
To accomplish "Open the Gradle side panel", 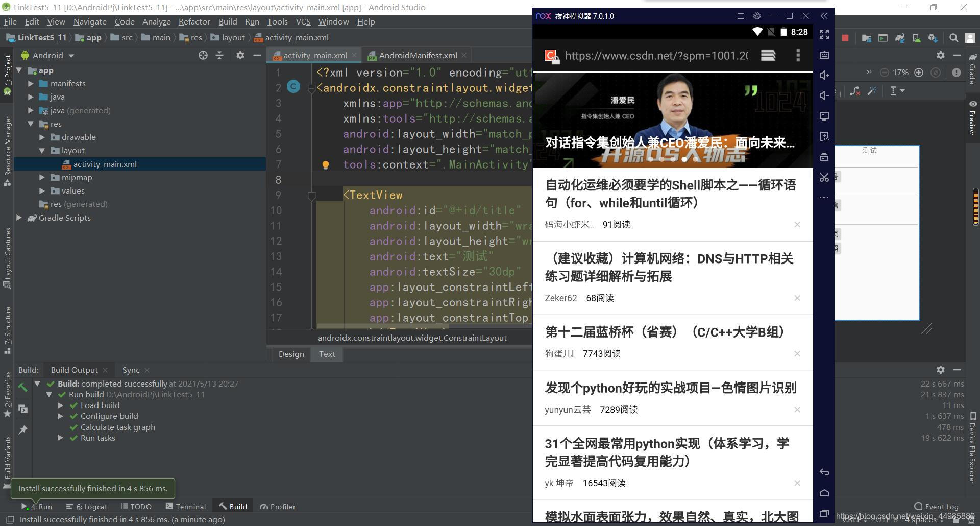I will [x=973, y=68].
